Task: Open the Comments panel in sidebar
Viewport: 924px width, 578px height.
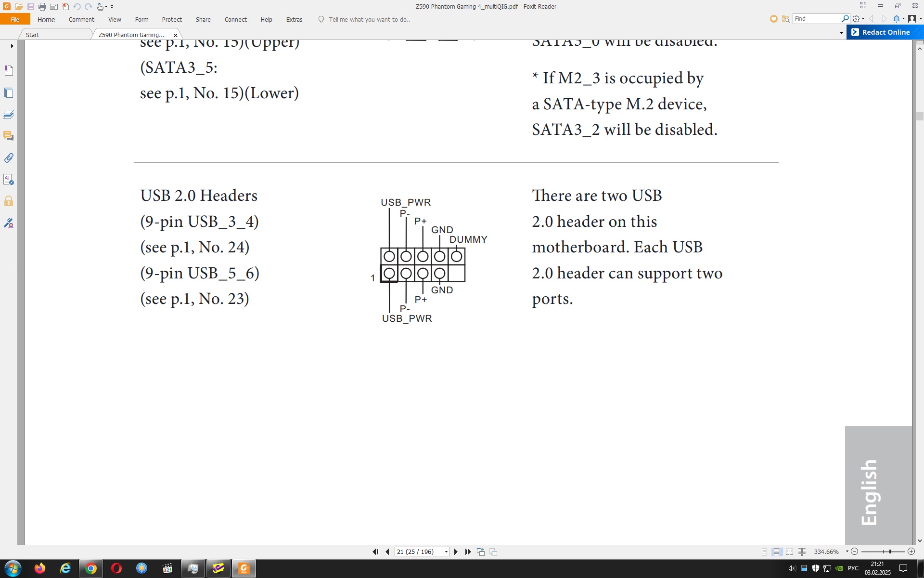Action: pos(9,136)
